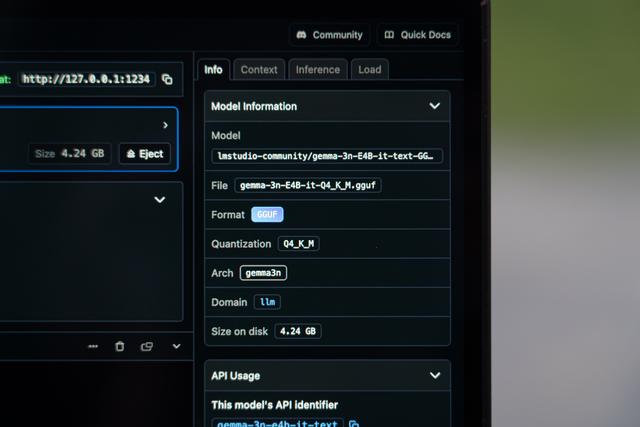This screenshot has height=427, width=640.
Task: Click the book icon in Quick Docs
Action: tap(389, 35)
